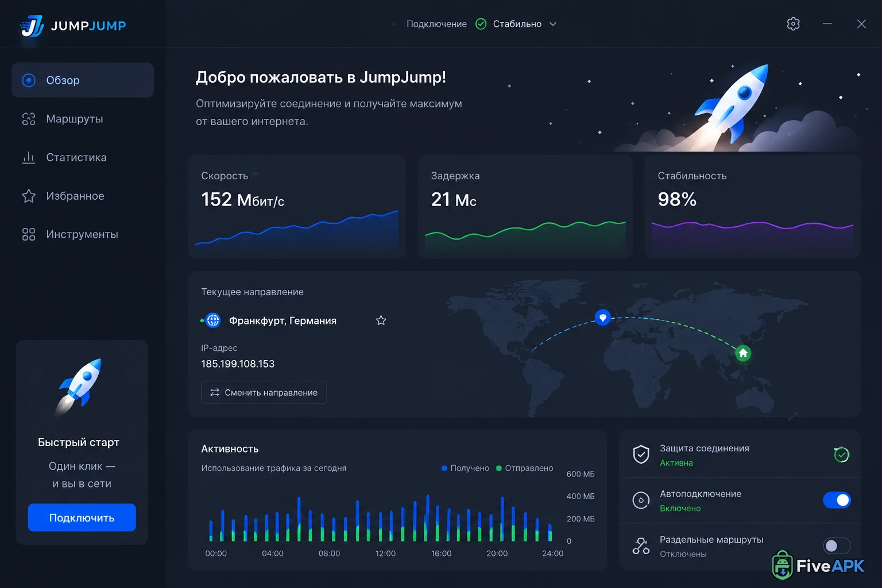Click Сменить направление button
882x588 pixels.
coord(264,392)
